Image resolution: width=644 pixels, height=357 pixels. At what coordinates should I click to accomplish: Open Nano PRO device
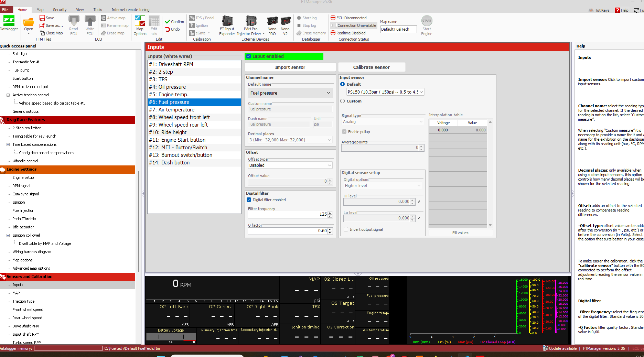coord(272,25)
